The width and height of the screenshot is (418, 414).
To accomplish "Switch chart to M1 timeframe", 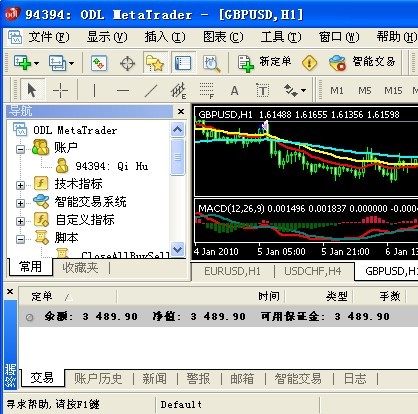I will 337,90.
